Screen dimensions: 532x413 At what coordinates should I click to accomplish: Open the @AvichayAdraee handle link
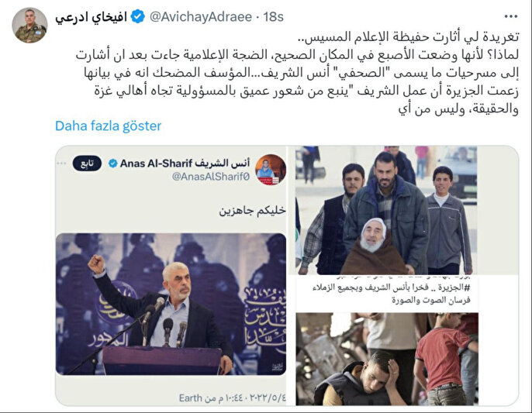201,16
